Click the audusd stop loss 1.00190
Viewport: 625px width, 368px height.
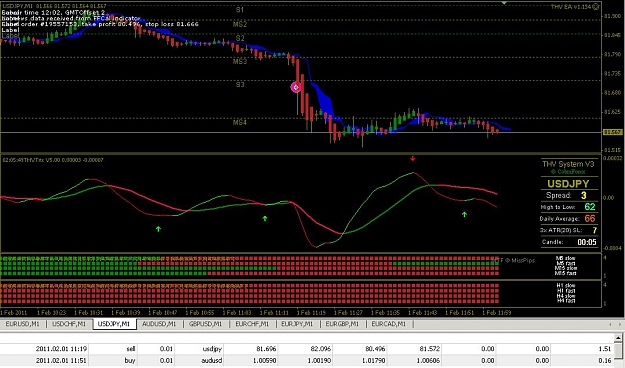coord(319,360)
